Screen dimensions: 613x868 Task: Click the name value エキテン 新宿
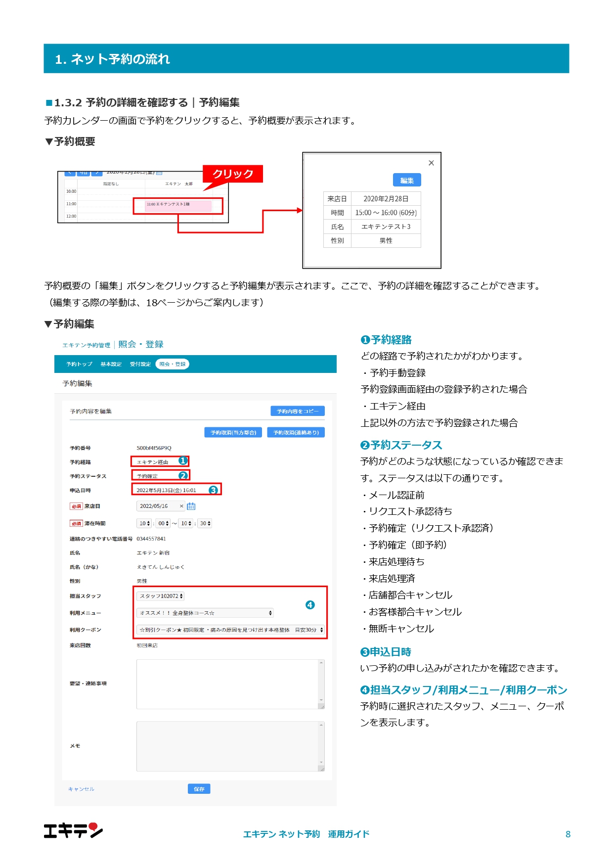[x=153, y=553]
